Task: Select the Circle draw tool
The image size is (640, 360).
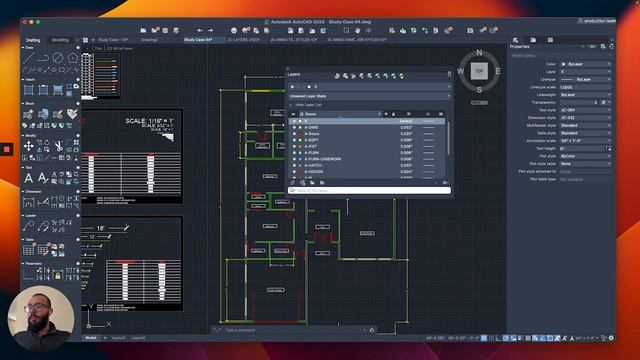Action: [58, 58]
